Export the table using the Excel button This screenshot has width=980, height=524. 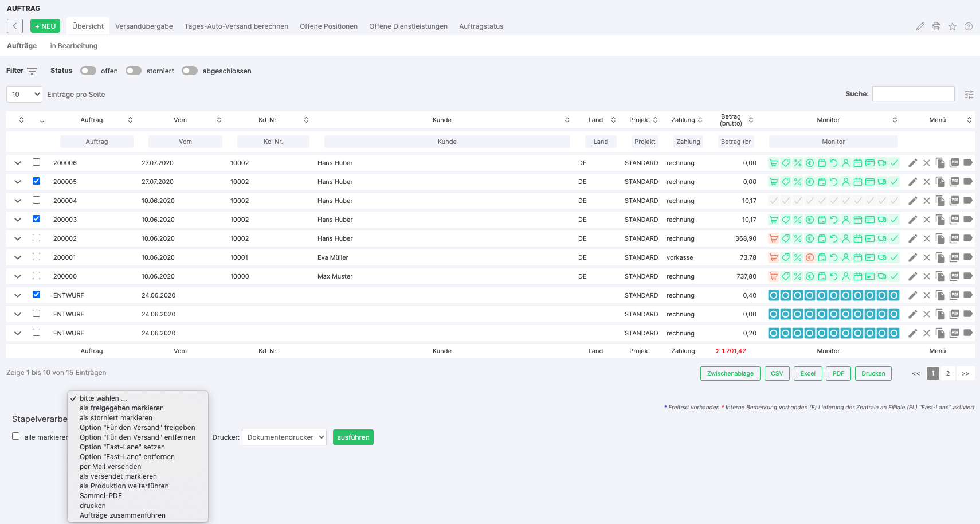(807, 374)
